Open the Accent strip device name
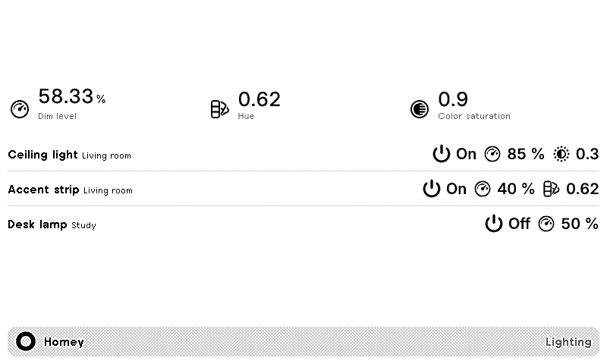607x364 pixels. (x=43, y=190)
